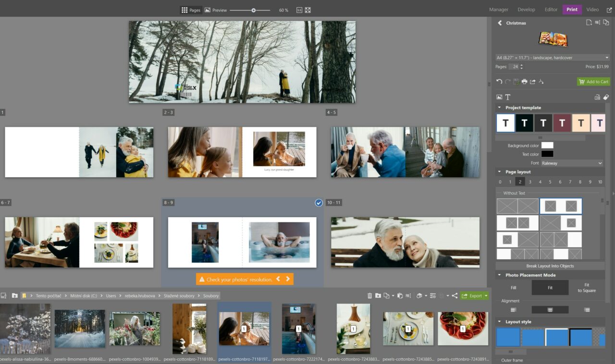Click the yellow favorites bookmark icon
The image size is (615, 364).
coord(24,295)
